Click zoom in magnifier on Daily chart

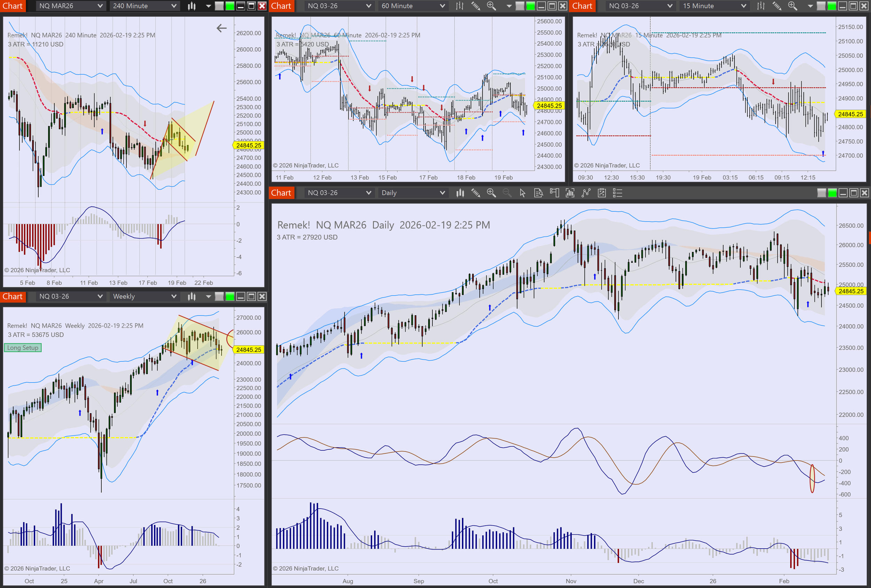point(491,193)
